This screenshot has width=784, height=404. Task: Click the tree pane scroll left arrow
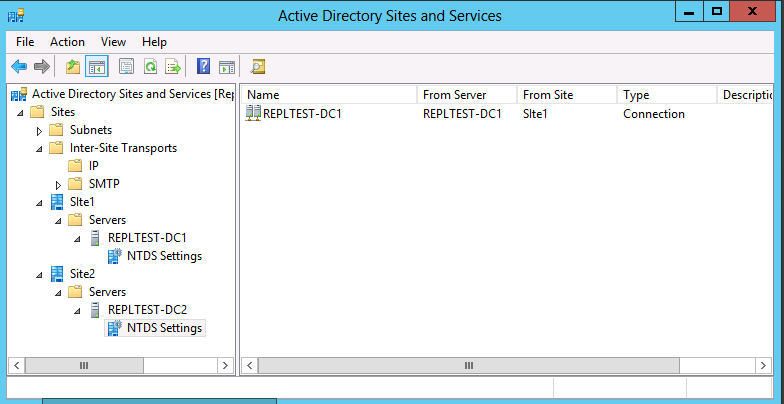(x=16, y=366)
